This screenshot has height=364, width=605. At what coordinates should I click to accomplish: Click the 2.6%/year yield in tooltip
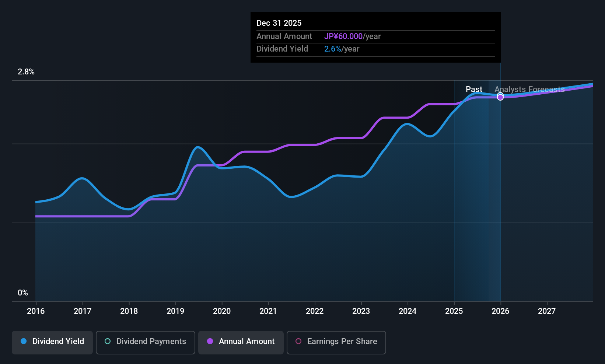point(342,49)
